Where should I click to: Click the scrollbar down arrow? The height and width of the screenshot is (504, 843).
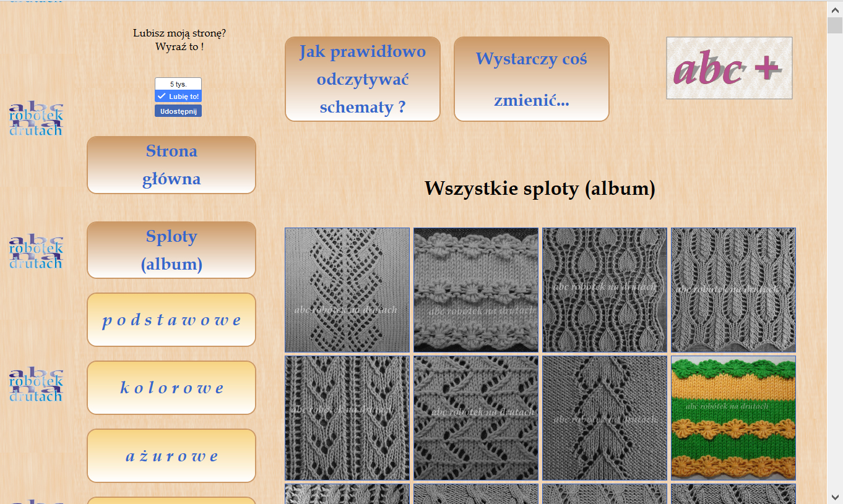click(835, 496)
